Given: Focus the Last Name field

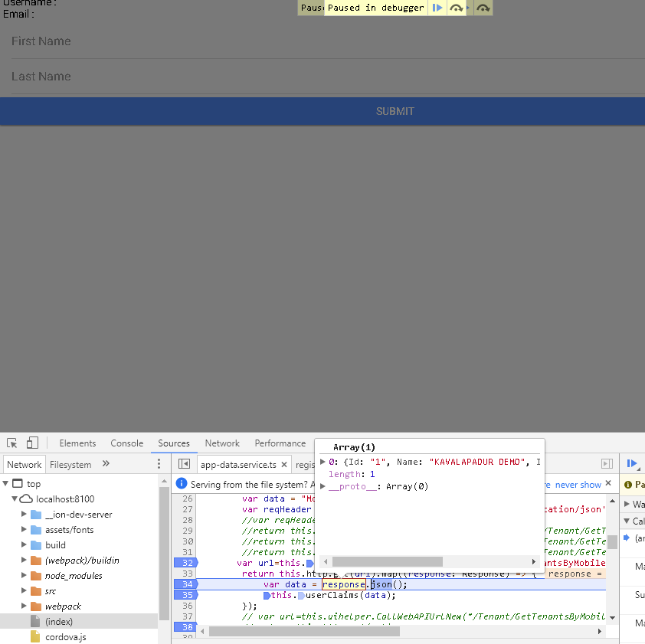Looking at the screenshot, I should click(328, 77).
